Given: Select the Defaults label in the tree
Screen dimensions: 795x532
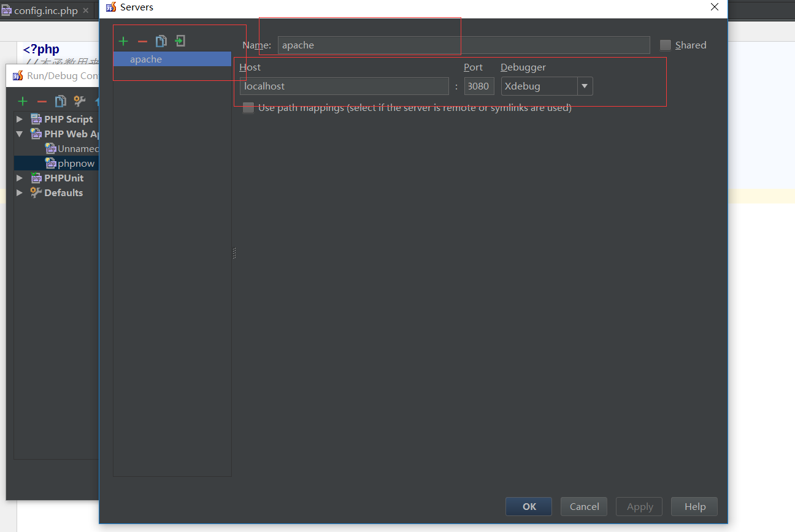Looking at the screenshot, I should tap(64, 193).
